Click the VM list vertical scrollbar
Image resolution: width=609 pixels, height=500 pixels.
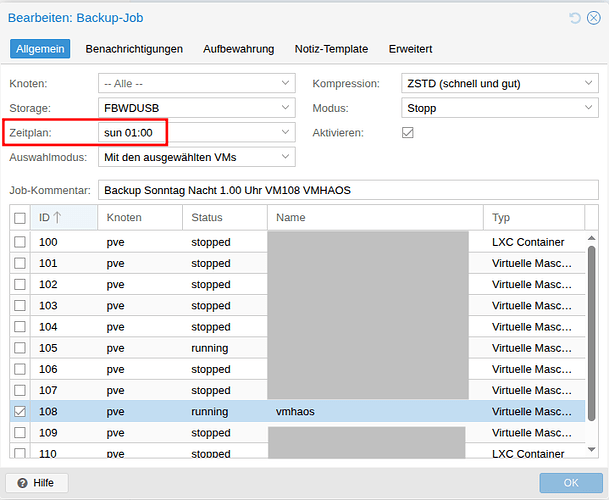click(592, 333)
